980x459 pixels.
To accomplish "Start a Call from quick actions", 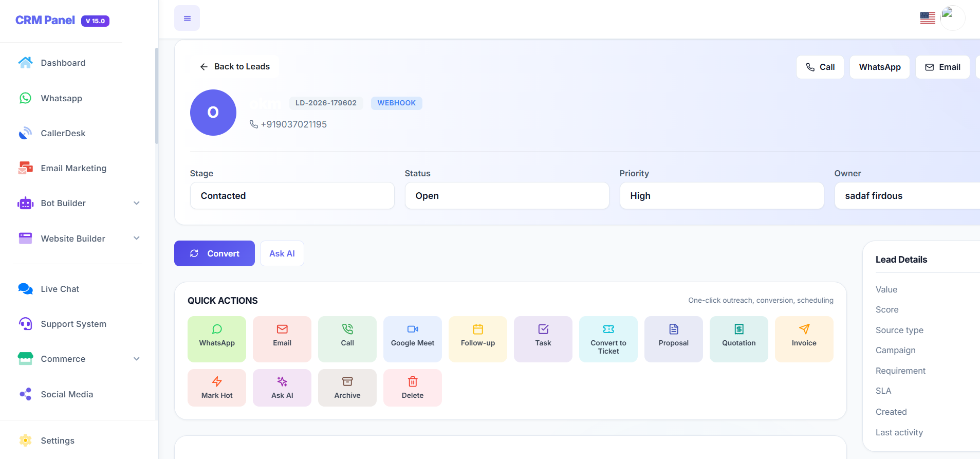I will [x=347, y=339].
